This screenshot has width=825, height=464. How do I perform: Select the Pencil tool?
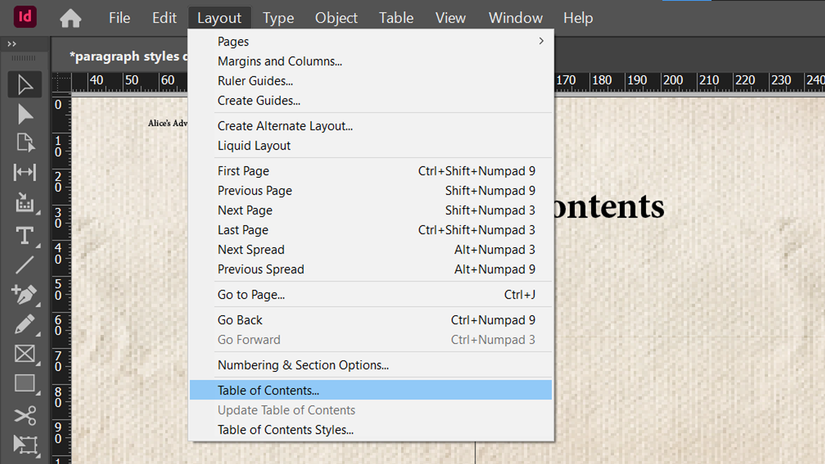[25, 324]
